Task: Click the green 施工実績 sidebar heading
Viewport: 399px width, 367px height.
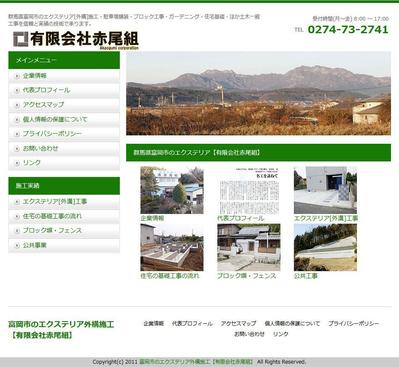Action: click(64, 186)
